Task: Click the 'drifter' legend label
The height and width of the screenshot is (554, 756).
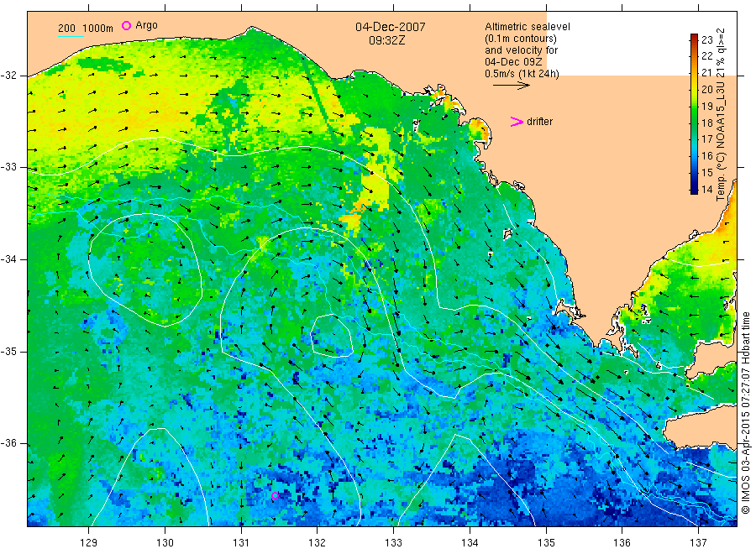Action: pyautogui.click(x=540, y=122)
